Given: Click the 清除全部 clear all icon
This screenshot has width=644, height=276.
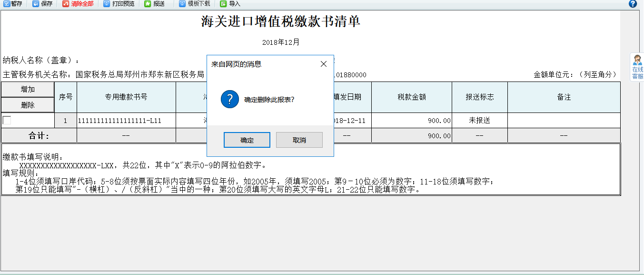Looking at the screenshot, I should click(77, 4).
